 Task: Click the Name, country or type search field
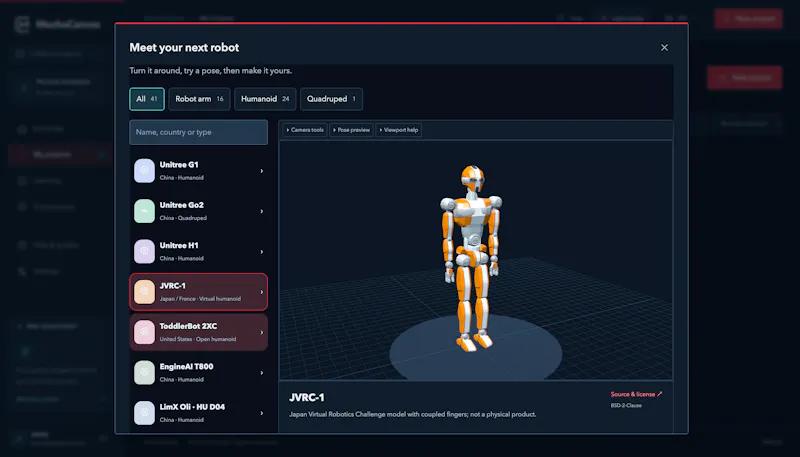click(x=198, y=132)
